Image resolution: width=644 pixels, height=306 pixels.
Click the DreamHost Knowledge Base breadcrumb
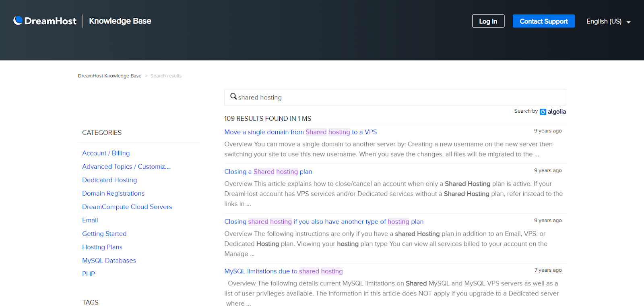109,76
